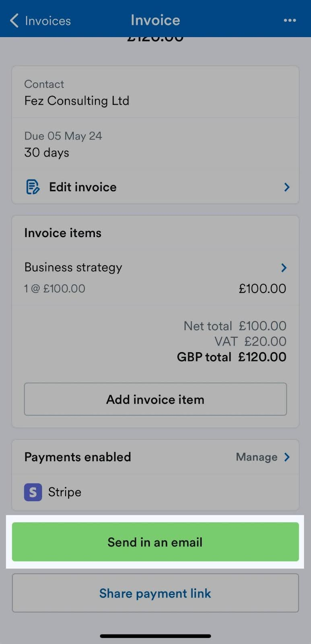The width and height of the screenshot is (311, 644).
Task: Tap Add invoice item
Action: [155, 399]
